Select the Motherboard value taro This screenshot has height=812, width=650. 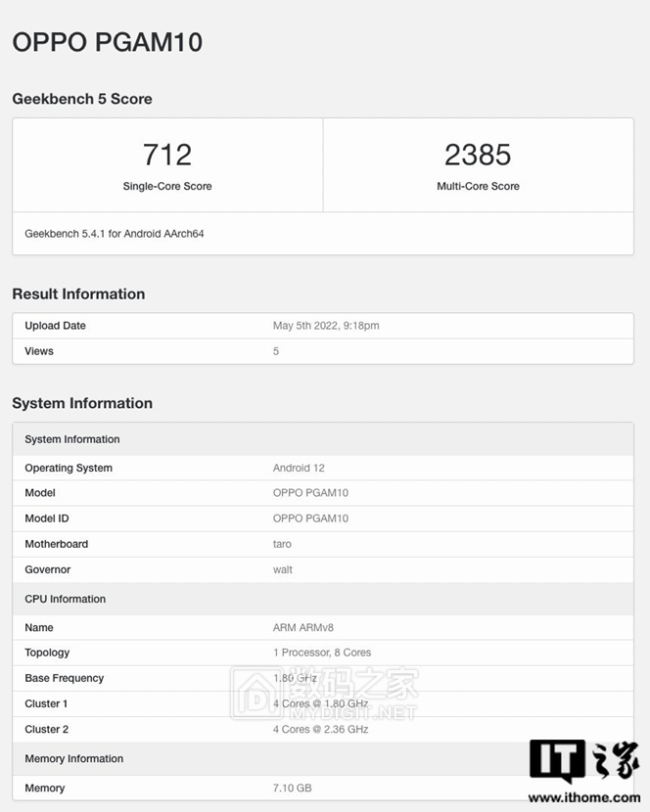[282, 544]
